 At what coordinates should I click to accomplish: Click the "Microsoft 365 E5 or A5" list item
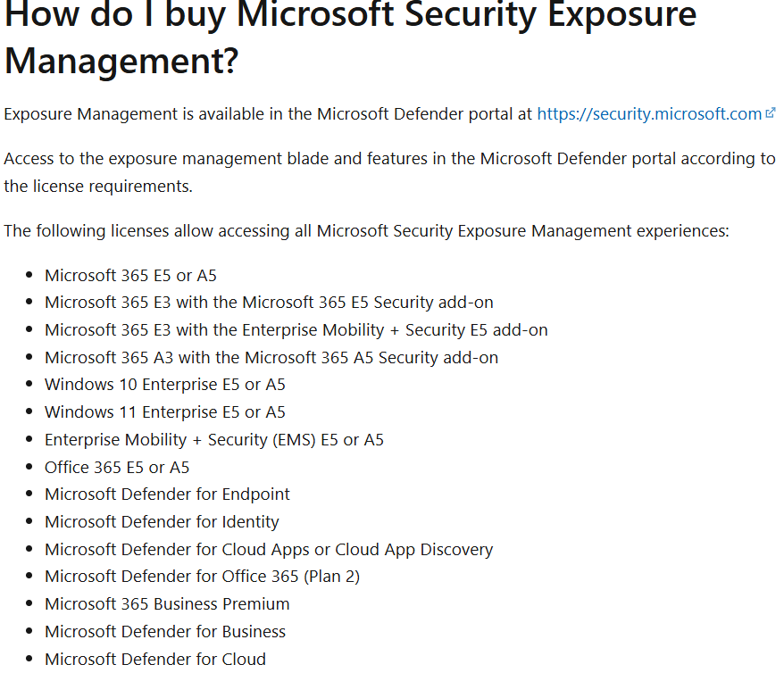[130, 275]
